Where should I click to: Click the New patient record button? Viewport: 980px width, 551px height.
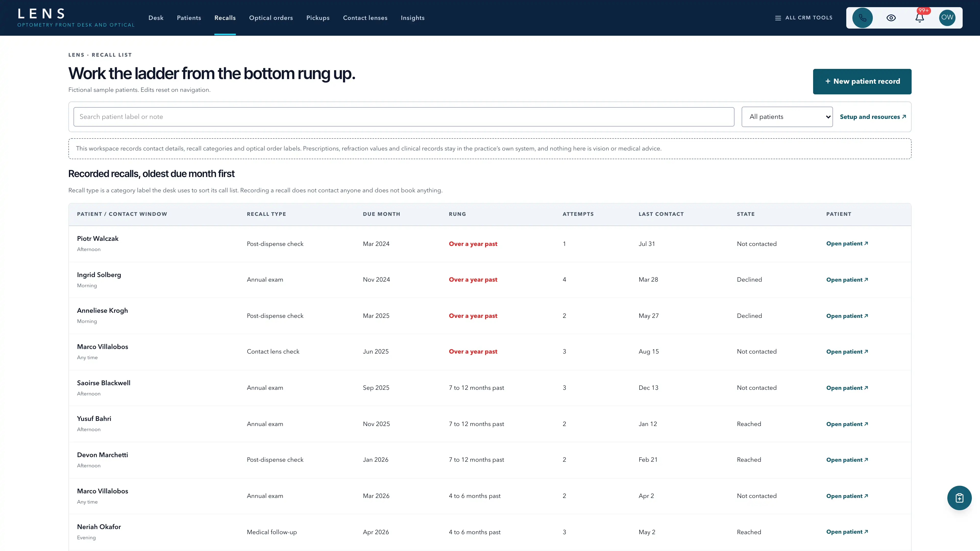pyautogui.click(x=862, y=81)
